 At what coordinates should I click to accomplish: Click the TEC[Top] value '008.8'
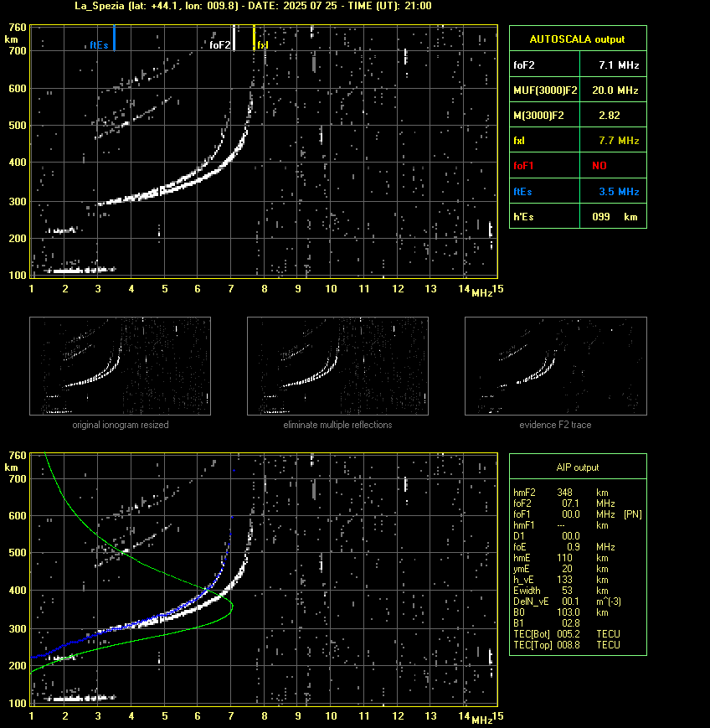click(568, 645)
